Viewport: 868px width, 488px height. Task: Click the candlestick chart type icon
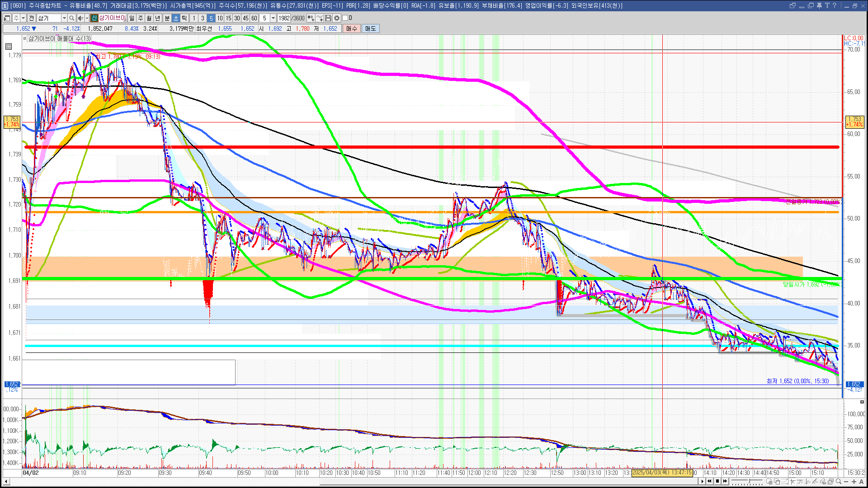(311, 18)
